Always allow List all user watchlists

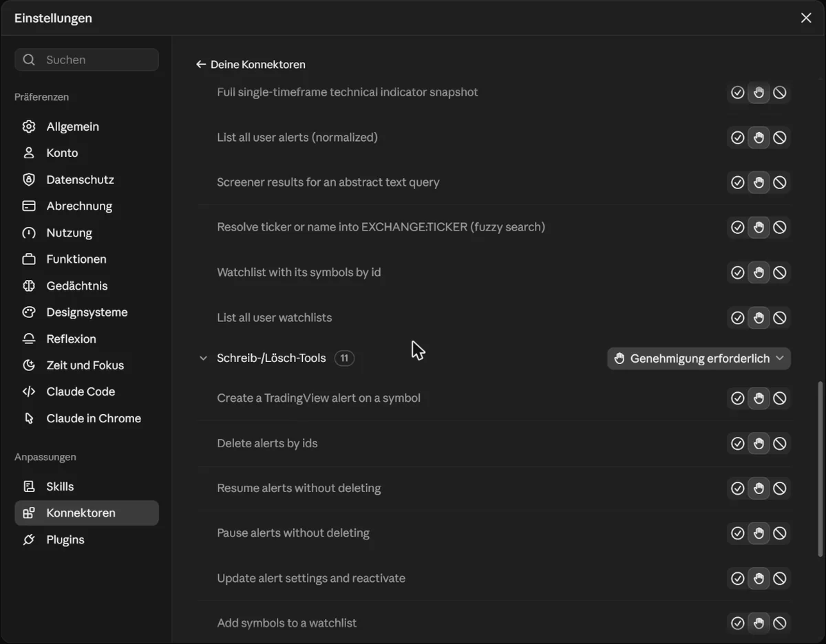coord(738,318)
